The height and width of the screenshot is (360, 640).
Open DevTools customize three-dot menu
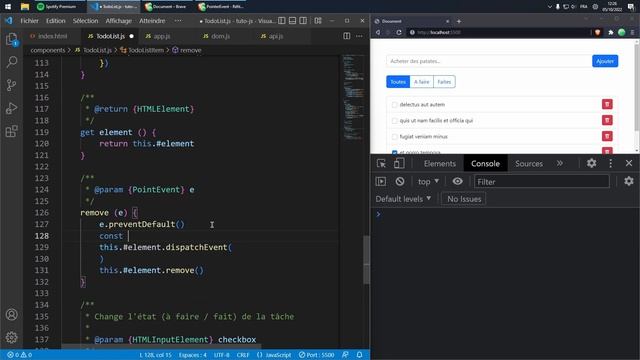click(611, 163)
